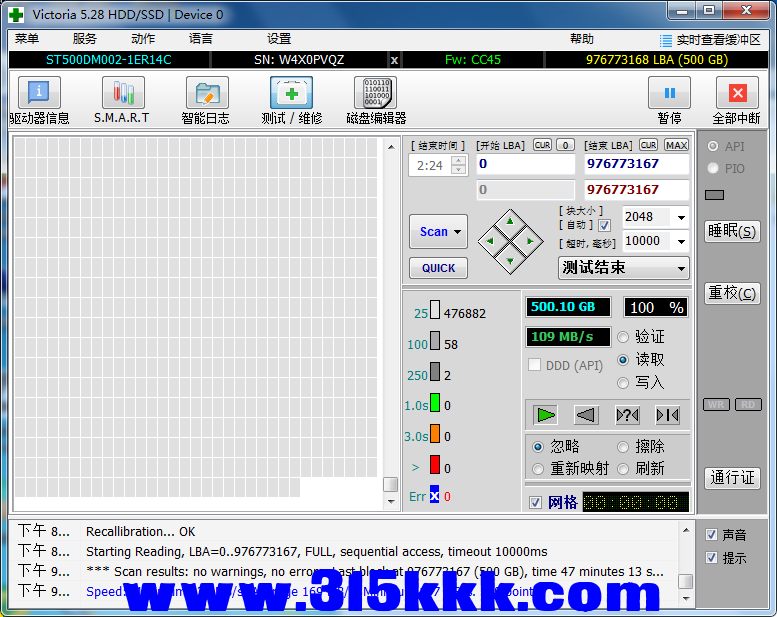Image resolution: width=777 pixels, height=617 pixels.
Task: Disable the 声音 sound checkbox
Action: pyautogui.click(x=711, y=535)
